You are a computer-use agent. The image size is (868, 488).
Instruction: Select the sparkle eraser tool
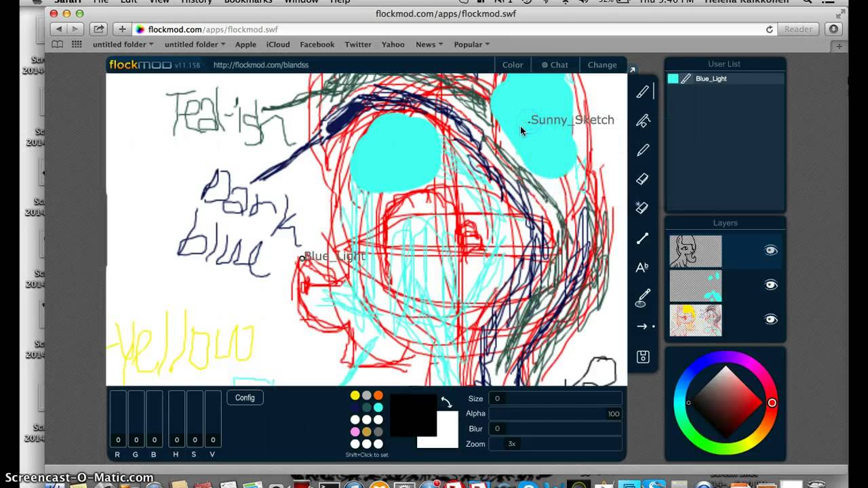click(642, 208)
